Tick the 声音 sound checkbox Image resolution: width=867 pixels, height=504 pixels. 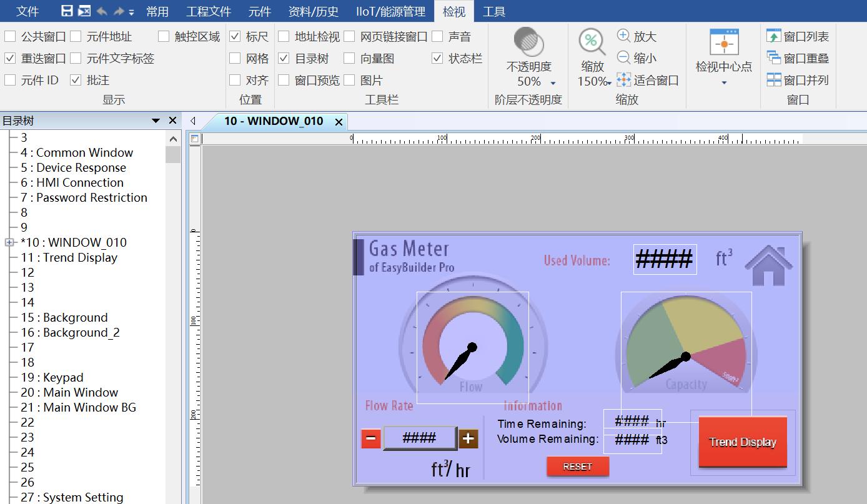click(437, 36)
